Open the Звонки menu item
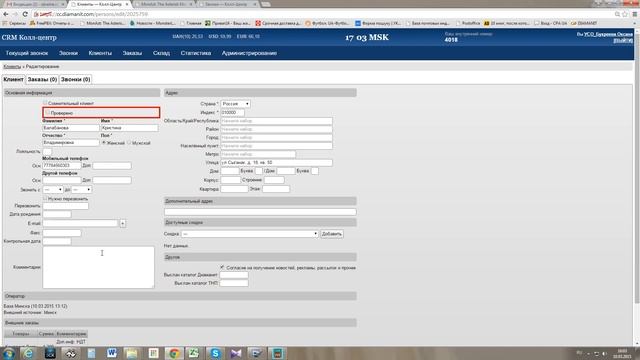The height and width of the screenshot is (360, 640). pos(68,53)
